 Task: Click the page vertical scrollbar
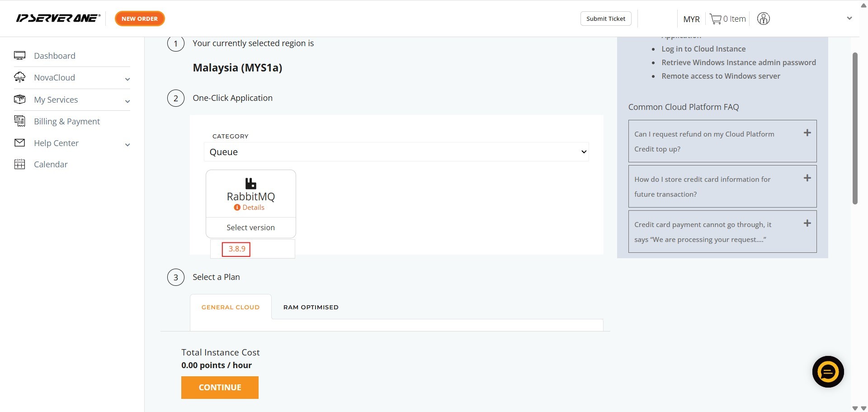point(854,129)
